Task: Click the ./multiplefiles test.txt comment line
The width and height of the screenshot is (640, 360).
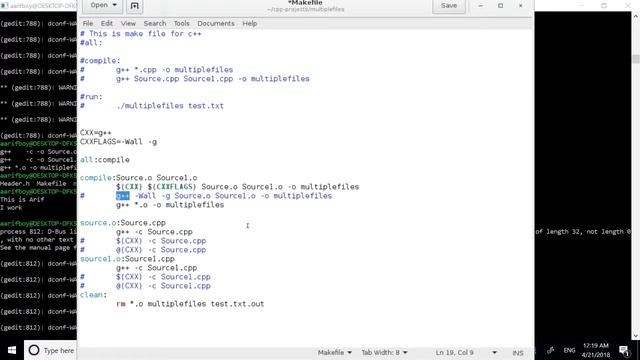Action: point(152,106)
